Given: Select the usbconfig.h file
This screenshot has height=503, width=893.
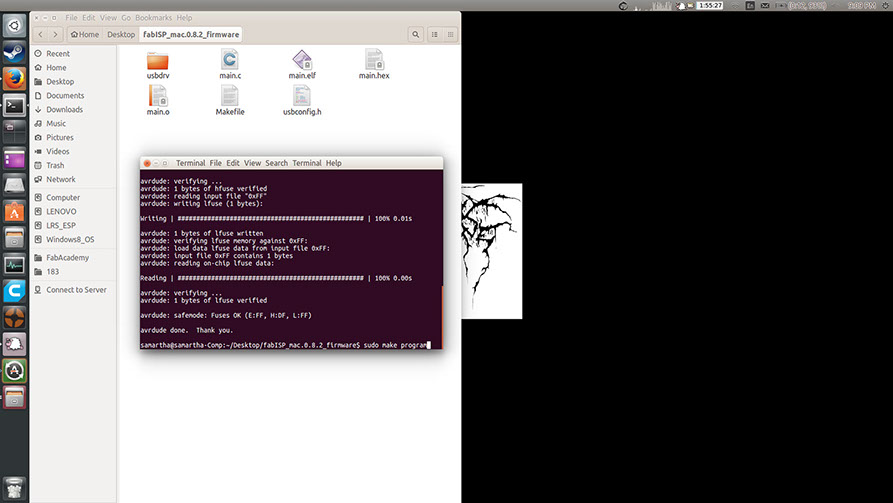Looking at the screenshot, I should [302, 101].
